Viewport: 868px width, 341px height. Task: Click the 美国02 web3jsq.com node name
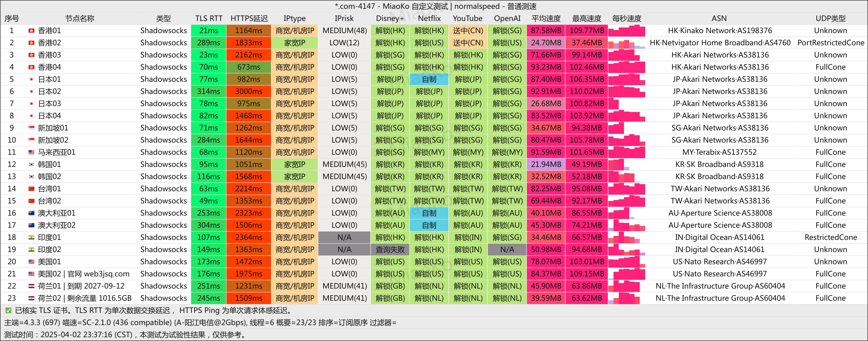tap(84, 274)
